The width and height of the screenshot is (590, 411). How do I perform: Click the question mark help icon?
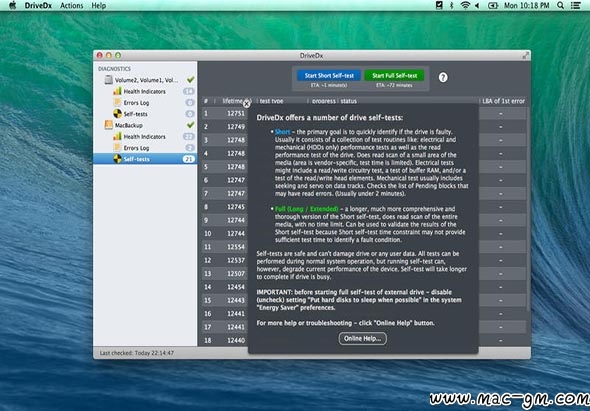pos(443,78)
